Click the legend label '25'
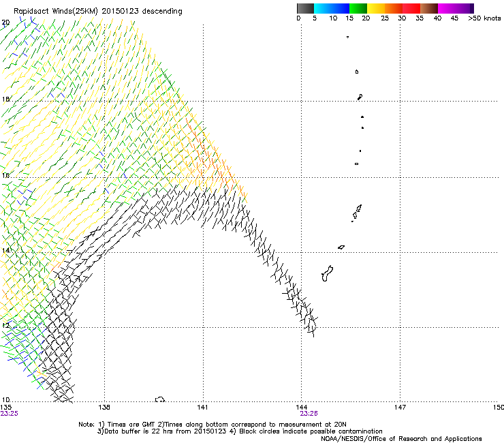 pos(385,18)
